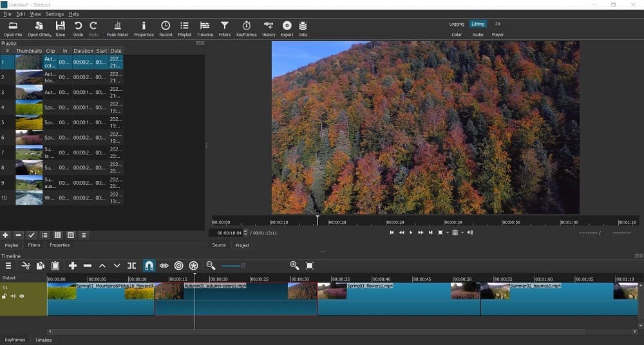Switch to the Logging layout
The image size is (644, 345).
click(457, 24)
